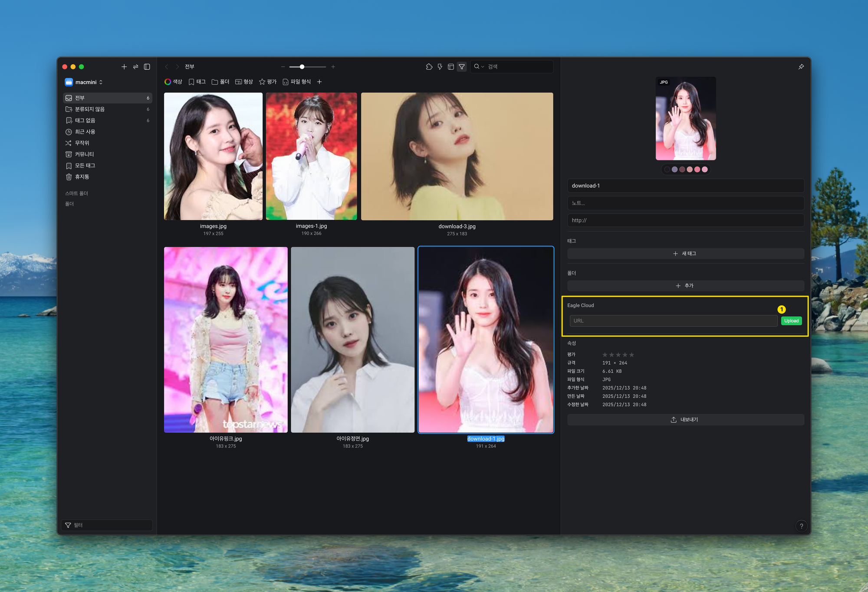This screenshot has height=592, width=868.
Task: Click the plus icon in sidebar header
Action: click(x=124, y=67)
